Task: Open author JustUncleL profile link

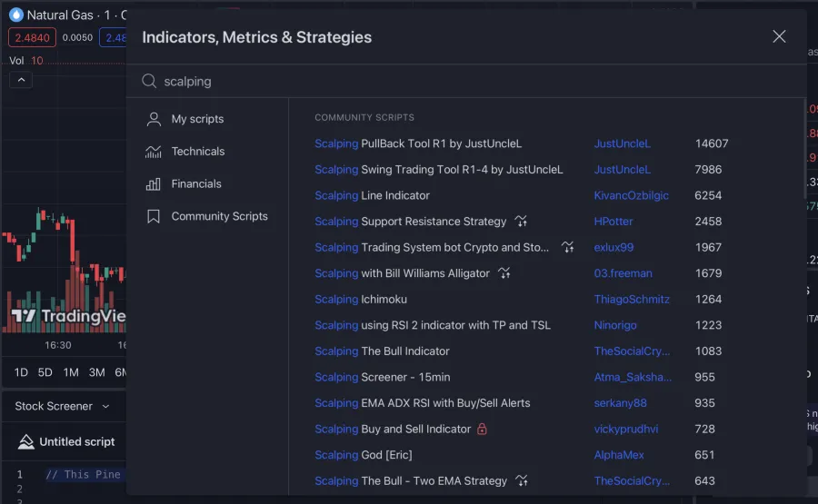Action: tap(622, 143)
